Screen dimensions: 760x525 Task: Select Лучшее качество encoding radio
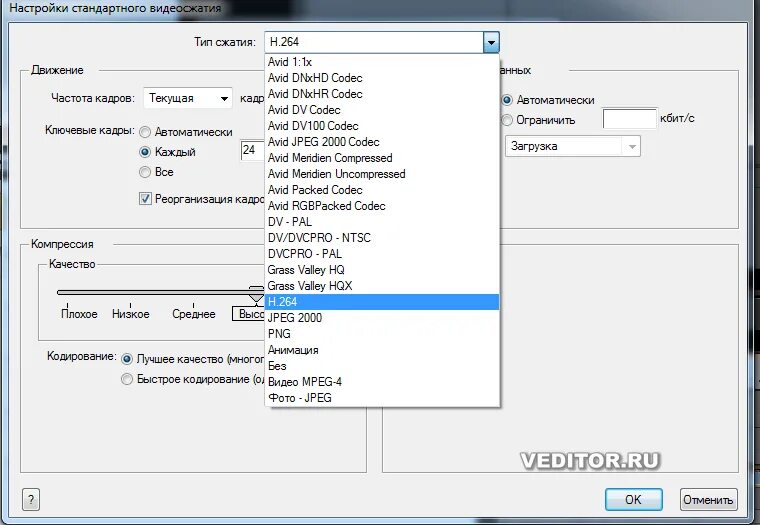click(127, 359)
